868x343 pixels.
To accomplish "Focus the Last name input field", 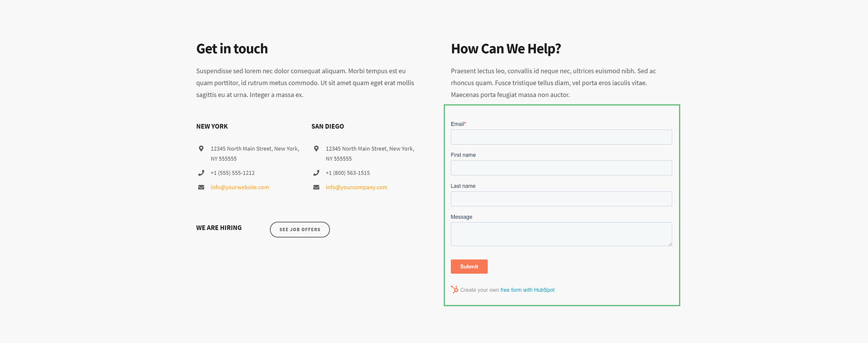I will [x=561, y=199].
